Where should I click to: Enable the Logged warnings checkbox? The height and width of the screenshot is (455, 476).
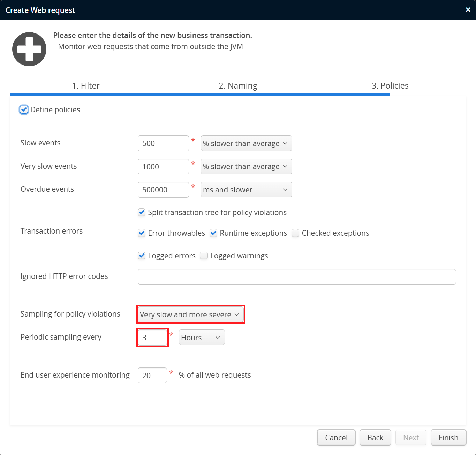tap(204, 256)
